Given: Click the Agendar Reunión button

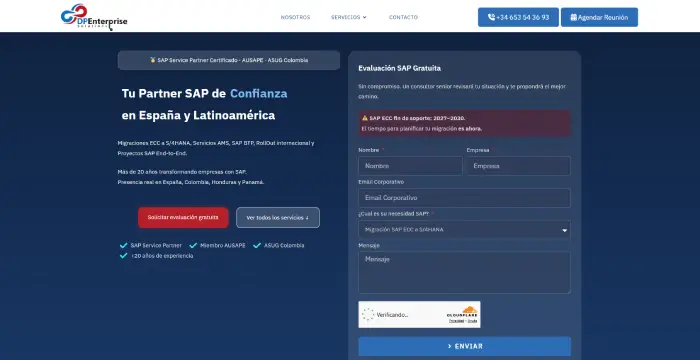Looking at the screenshot, I should click(x=599, y=17).
